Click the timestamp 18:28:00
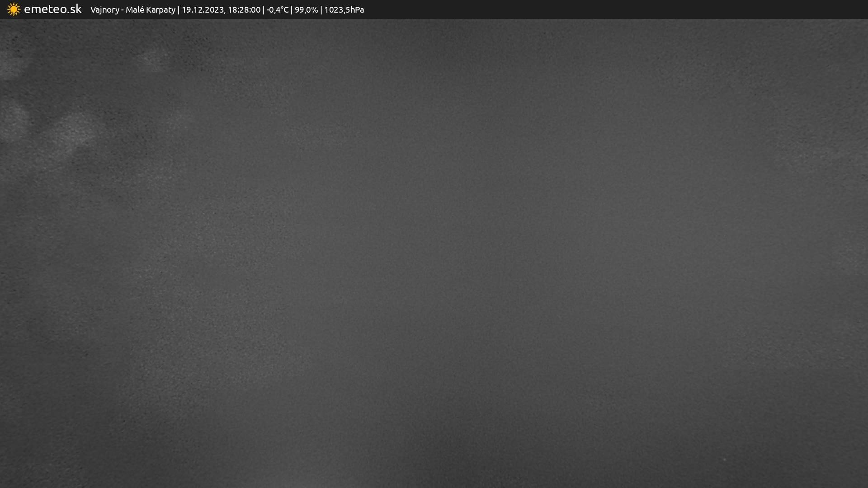 point(244,10)
